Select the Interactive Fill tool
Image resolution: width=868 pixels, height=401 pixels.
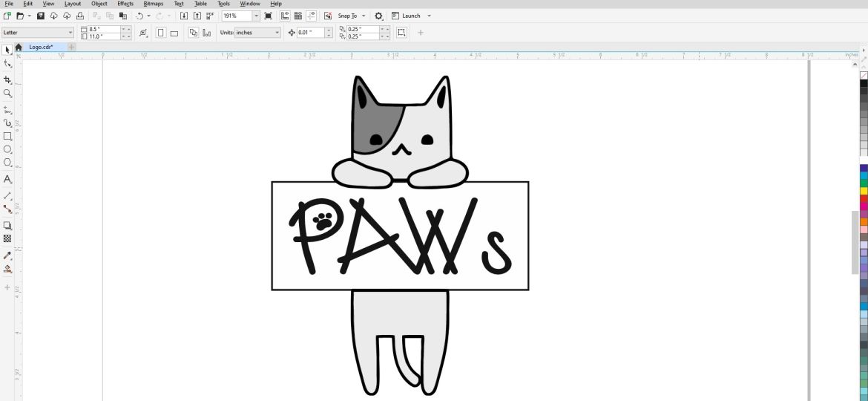point(7,269)
